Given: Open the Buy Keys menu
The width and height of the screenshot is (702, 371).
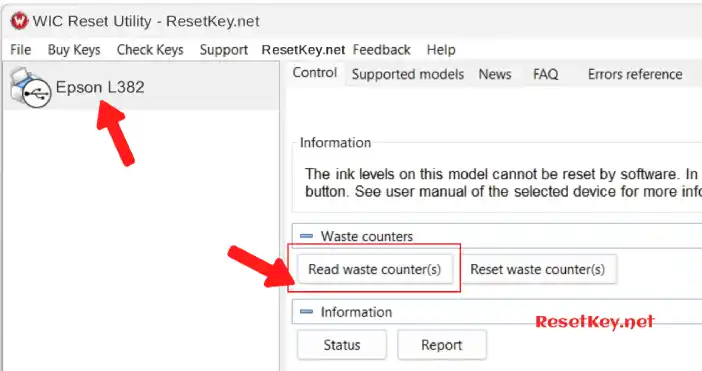Looking at the screenshot, I should (x=74, y=50).
